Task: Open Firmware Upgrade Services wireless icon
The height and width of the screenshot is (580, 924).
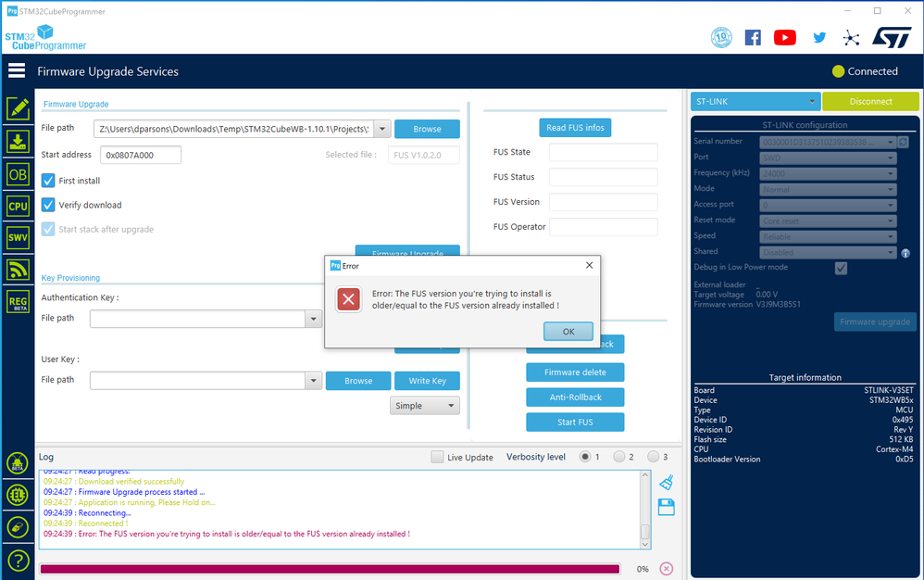Action: pyautogui.click(x=18, y=270)
